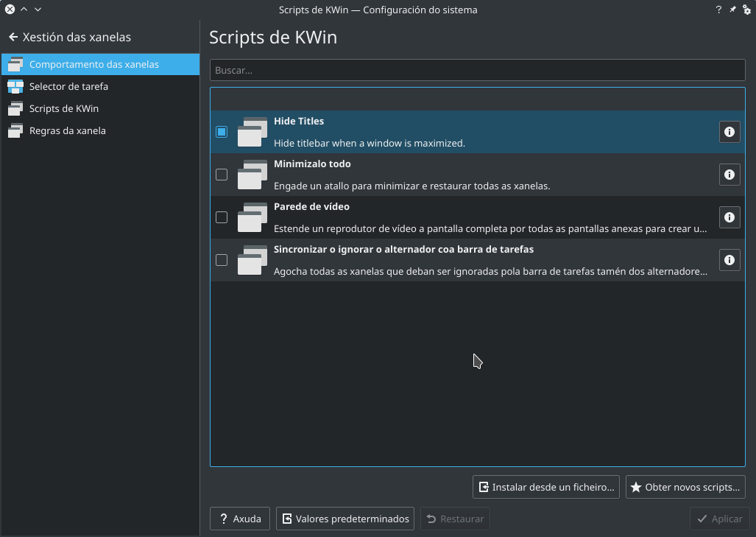Enable the Parede de vídeo checkbox
The width and height of the screenshot is (756, 537).
click(x=222, y=217)
